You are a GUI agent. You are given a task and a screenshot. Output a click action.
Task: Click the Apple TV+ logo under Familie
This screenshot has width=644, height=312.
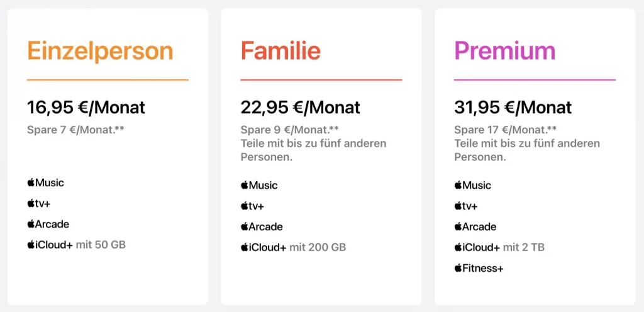252,206
